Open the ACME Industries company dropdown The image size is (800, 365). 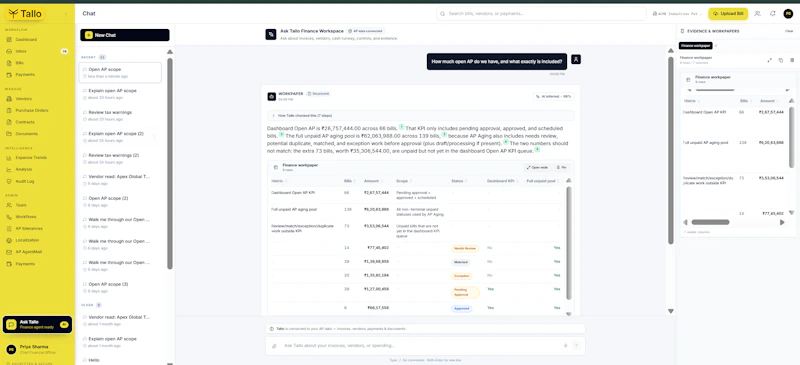[x=678, y=14]
